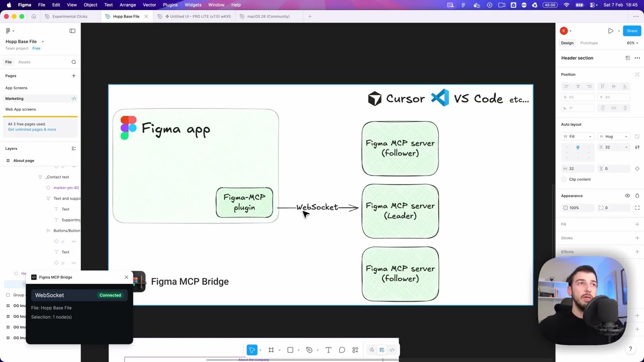Collapse the sidebar with panel toggle icon
The height and width of the screenshot is (362, 644).
(72, 31)
